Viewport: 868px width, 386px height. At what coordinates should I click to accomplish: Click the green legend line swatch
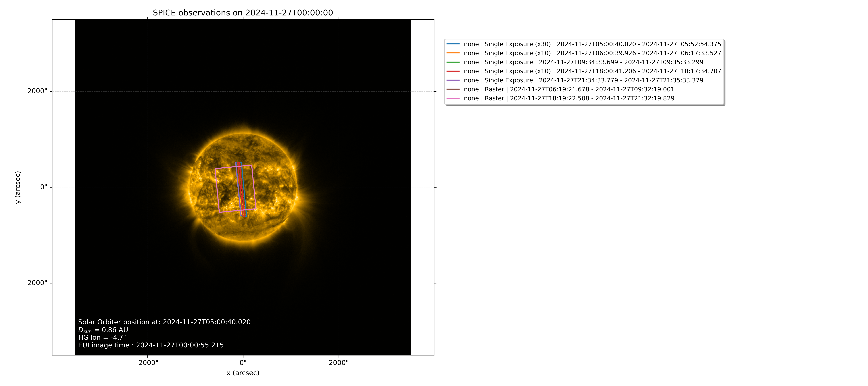pyautogui.click(x=453, y=62)
